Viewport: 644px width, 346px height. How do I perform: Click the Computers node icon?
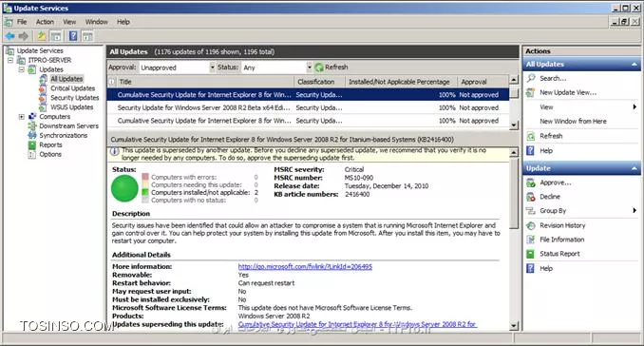[x=32, y=117]
